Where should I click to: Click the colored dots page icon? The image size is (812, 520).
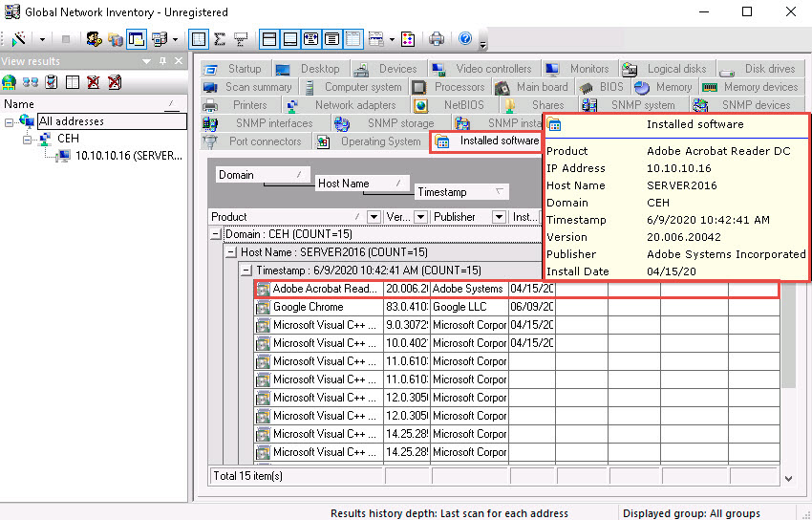[x=408, y=39]
